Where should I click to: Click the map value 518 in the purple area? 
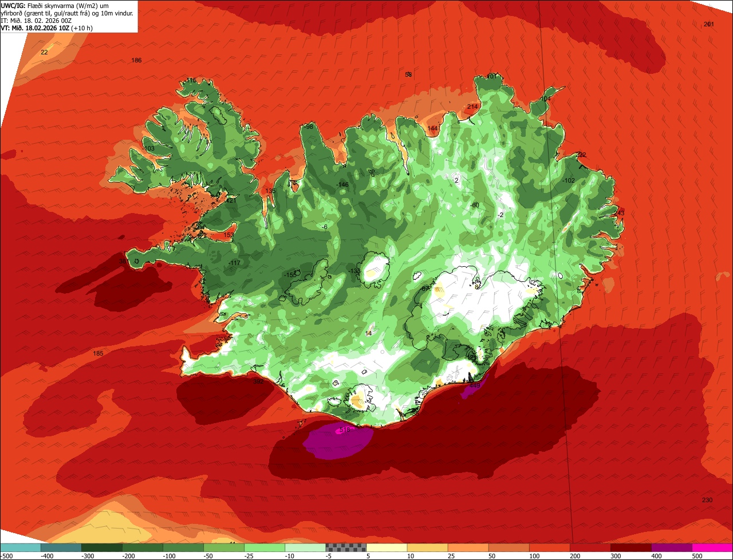click(x=344, y=429)
